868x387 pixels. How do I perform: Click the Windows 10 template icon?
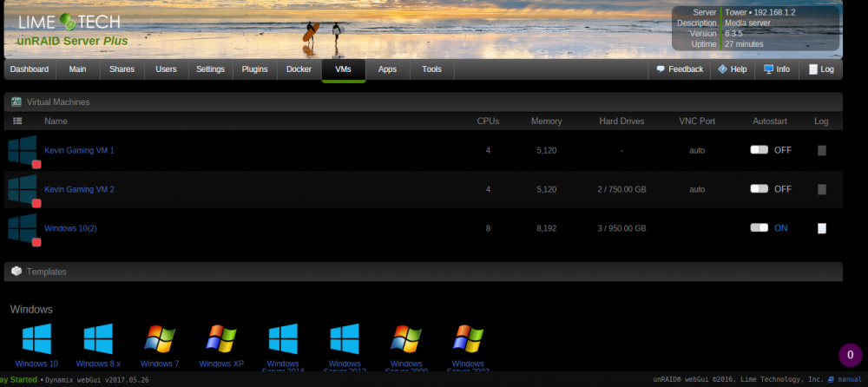point(36,338)
